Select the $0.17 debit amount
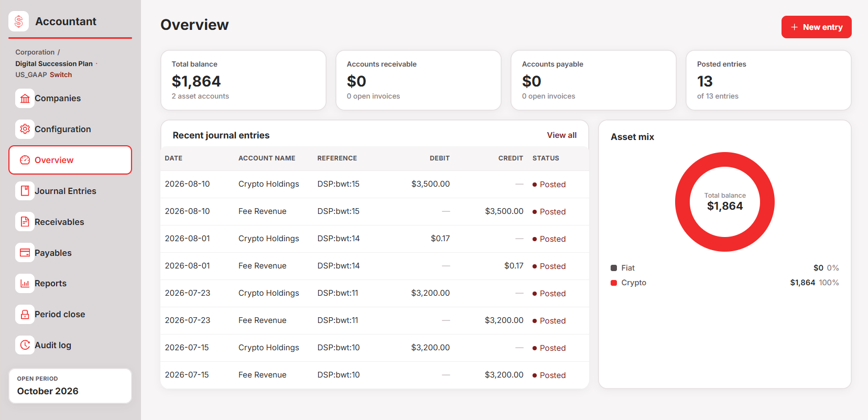Screen dimensions: 868x420 click(x=440, y=239)
